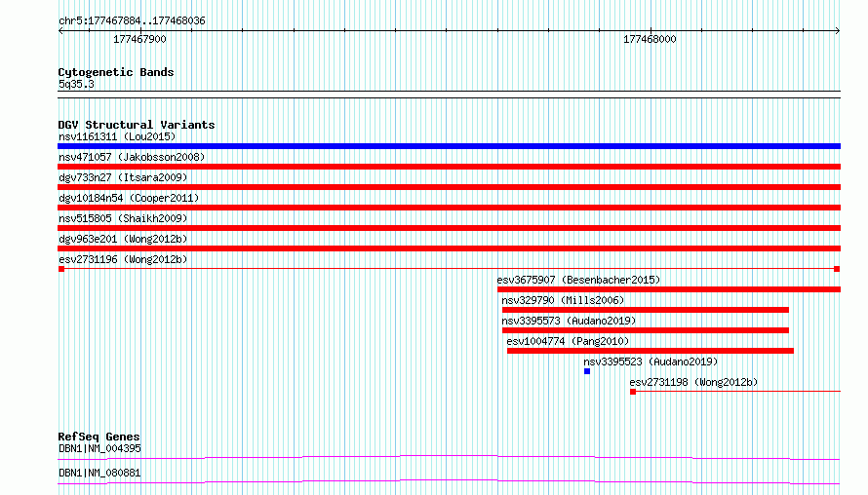
Task: Click the right arrow of the ruler
Action: tap(837, 31)
